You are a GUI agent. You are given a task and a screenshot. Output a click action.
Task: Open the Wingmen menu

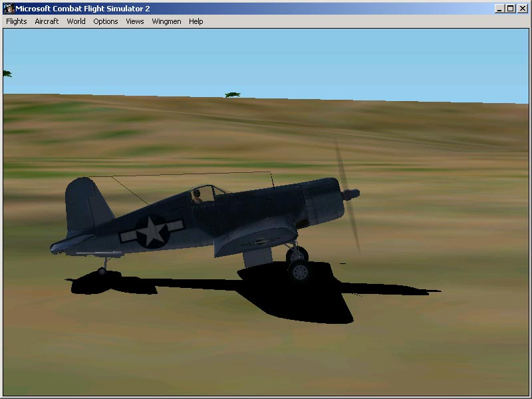click(x=166, y=21)
